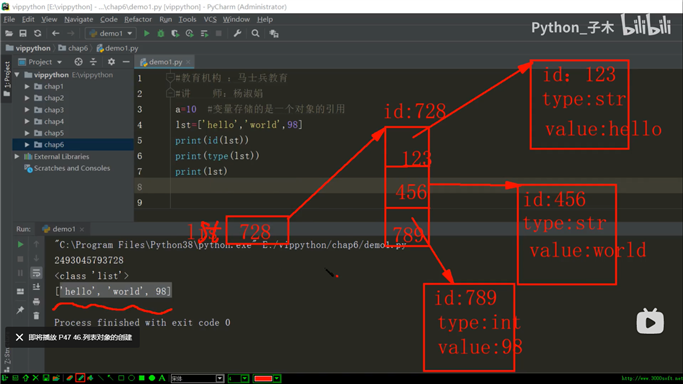Clear Run console with trash icon

pyautogui.click(x=36, y=316)
